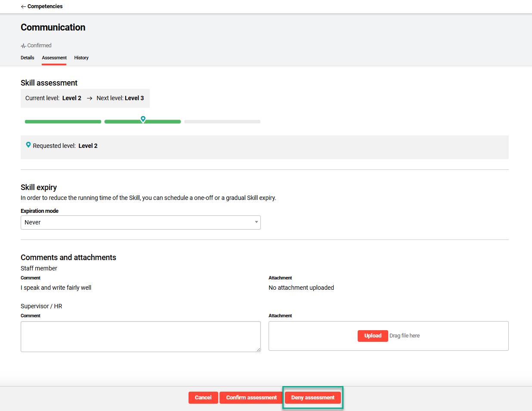Click the resize grip on the Comment box
This screenshot has height=411, width=532.
(259, 350)
